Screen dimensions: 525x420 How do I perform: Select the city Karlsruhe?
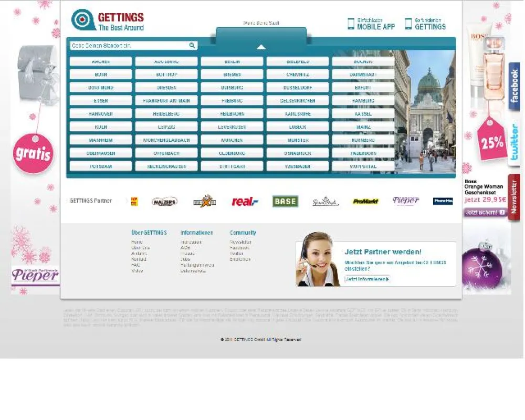click(x=298, y=114)
